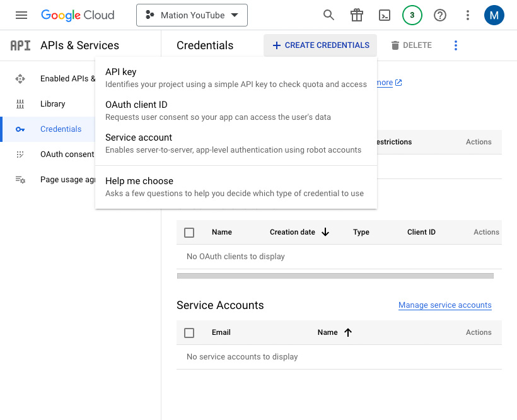Image resolution: width=517 pixels, height=420 pixels.
Task: Click the Email column header
Action: point(221,332)
